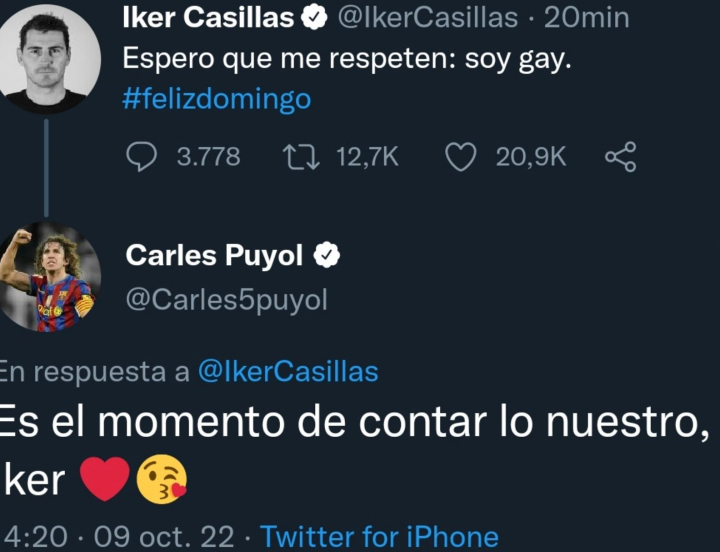Click the 12,7K retweet count

[x=367, y=156]
